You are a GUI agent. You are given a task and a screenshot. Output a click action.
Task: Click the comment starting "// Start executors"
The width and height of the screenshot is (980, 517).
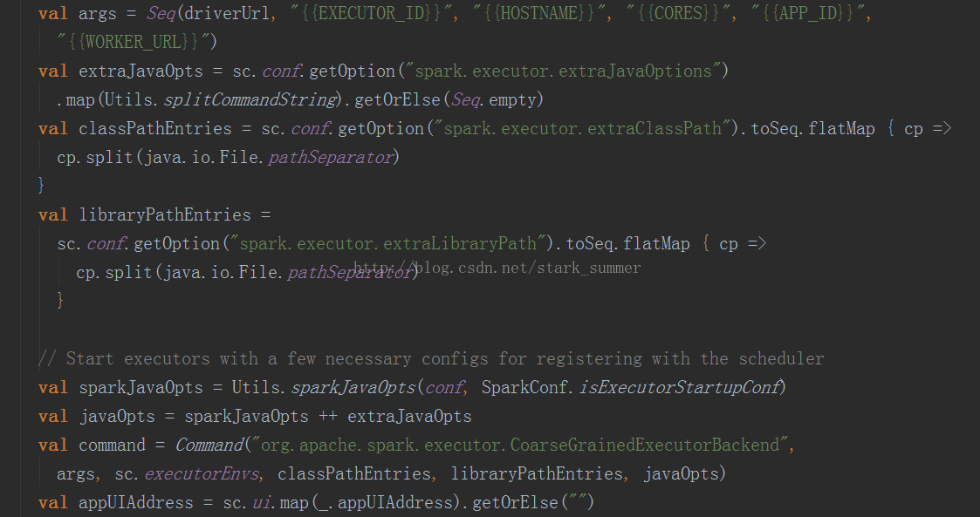tap(431, 358)
